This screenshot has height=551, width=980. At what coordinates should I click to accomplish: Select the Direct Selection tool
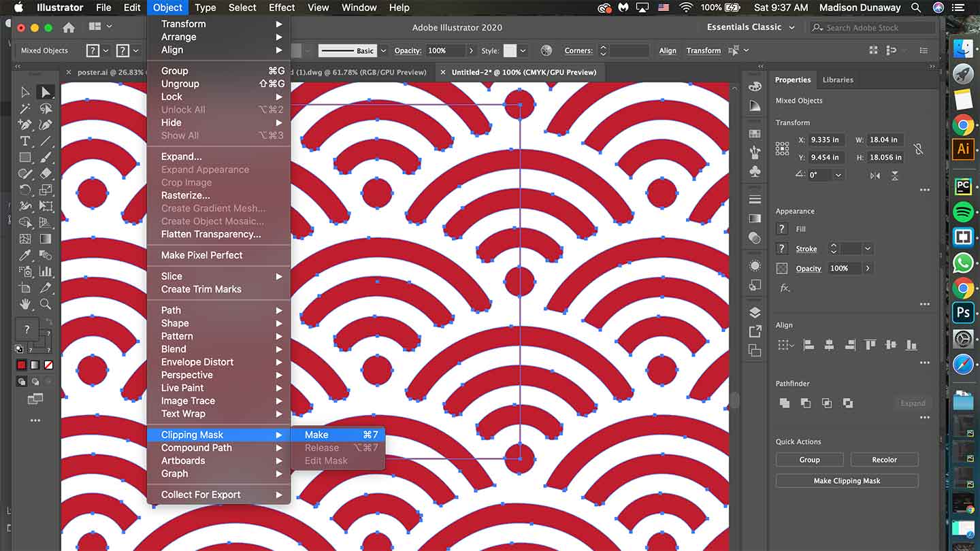pyautogui.click(x=46, y=92)
